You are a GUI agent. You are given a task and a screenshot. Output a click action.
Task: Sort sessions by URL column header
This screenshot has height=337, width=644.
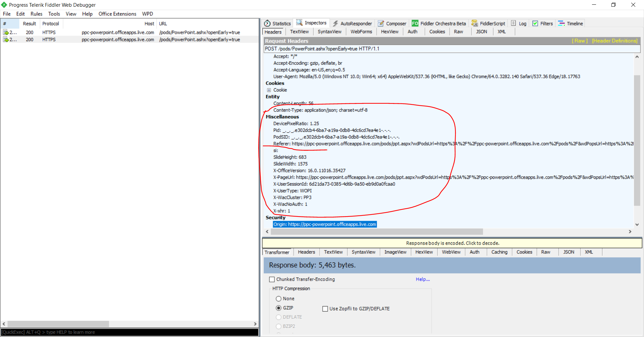click(x=207, y=23)
